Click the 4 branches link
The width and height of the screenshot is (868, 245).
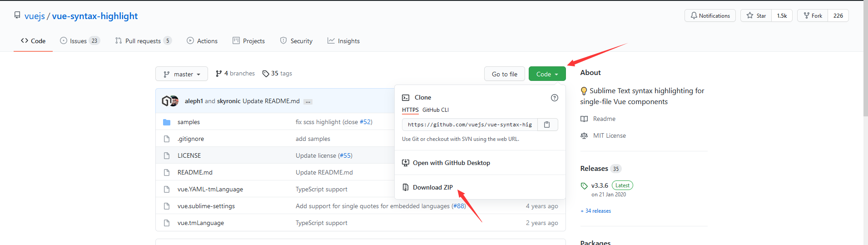[235, 73]
